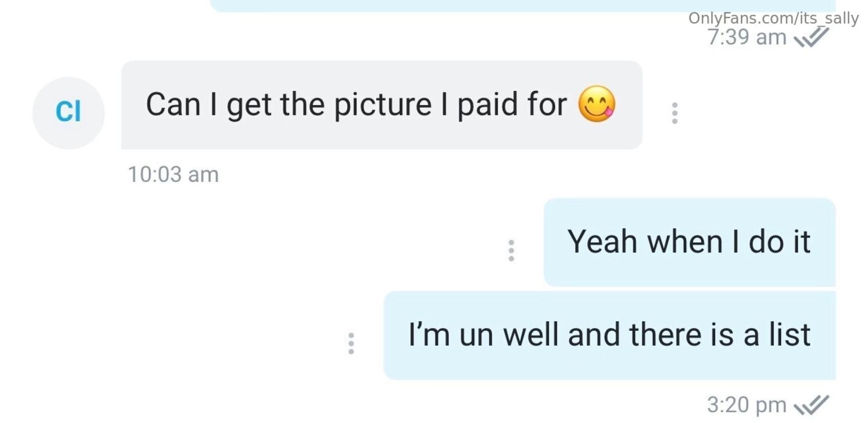Click the yummy face emoji in the message

[597, 104]
